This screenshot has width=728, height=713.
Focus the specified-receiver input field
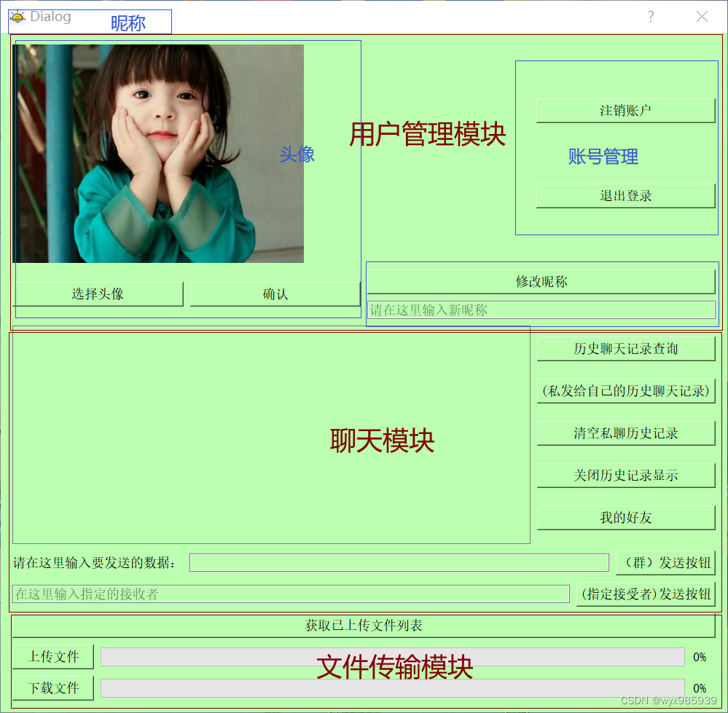tap(291, 594)
